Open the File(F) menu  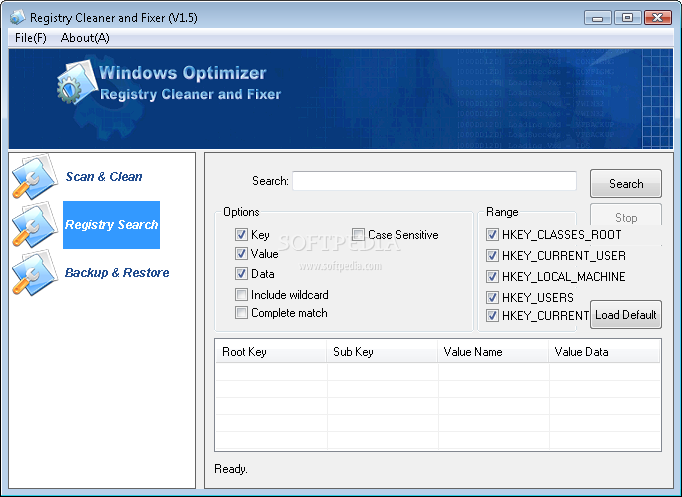[x=30, y=38]
